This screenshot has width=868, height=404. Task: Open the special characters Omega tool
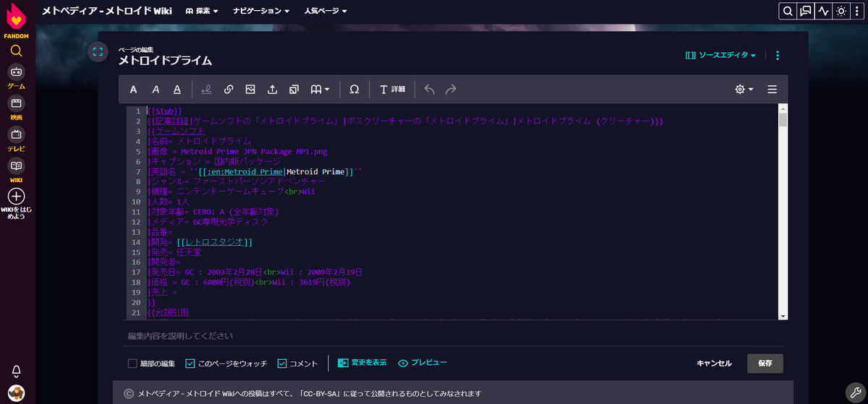354,90
